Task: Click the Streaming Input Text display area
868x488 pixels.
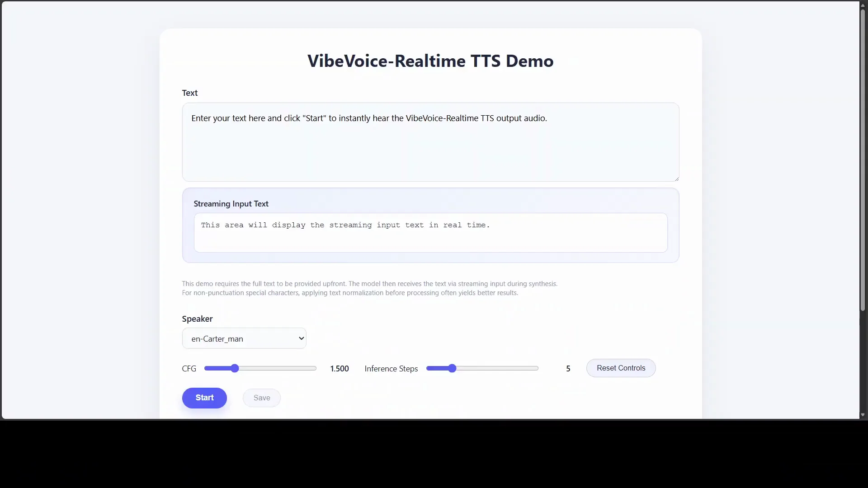Action: coord(429,233)
